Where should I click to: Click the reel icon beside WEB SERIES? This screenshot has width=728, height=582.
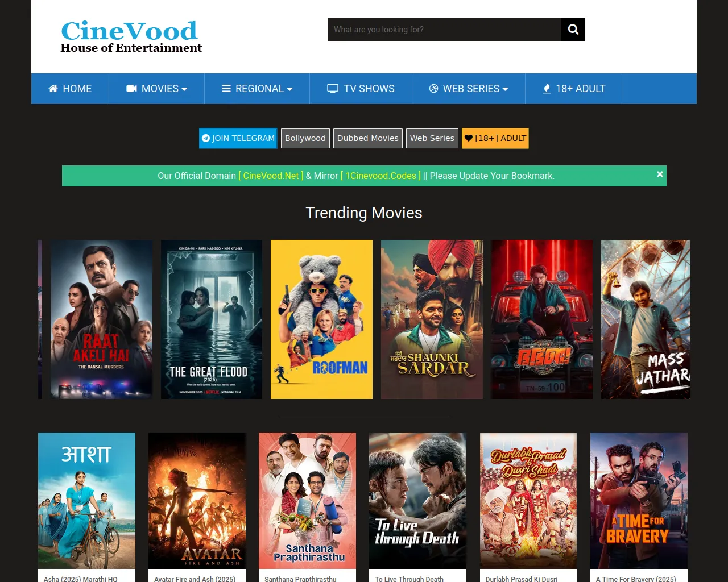[x=433, y=89]
